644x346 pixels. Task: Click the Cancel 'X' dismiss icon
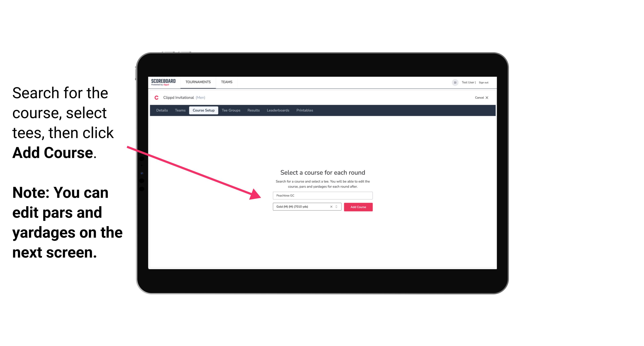tap(490, 98)
